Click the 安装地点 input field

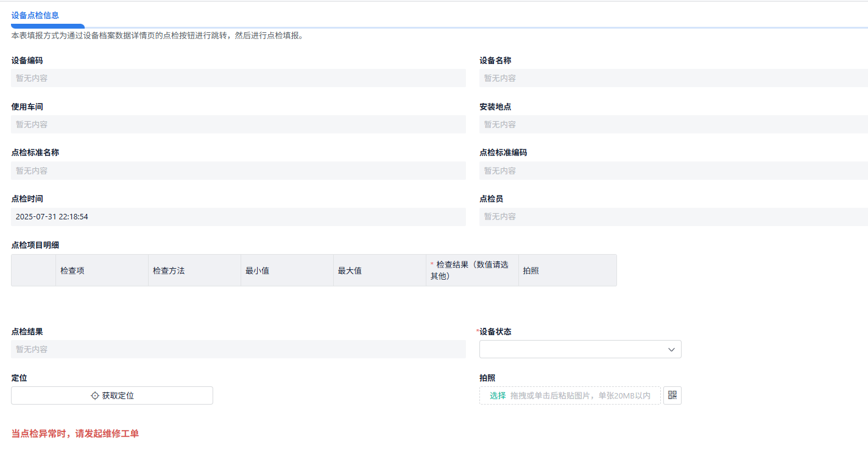(x=674, y=124)
